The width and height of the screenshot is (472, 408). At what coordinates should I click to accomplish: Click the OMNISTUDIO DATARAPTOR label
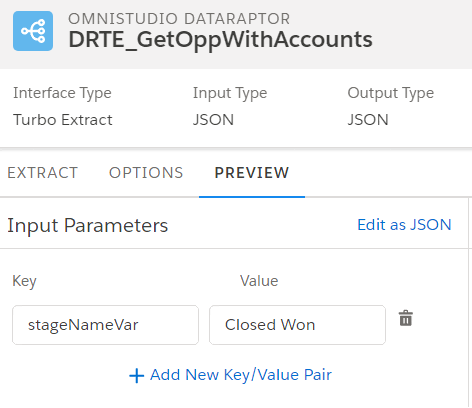(x=179, y=19)
